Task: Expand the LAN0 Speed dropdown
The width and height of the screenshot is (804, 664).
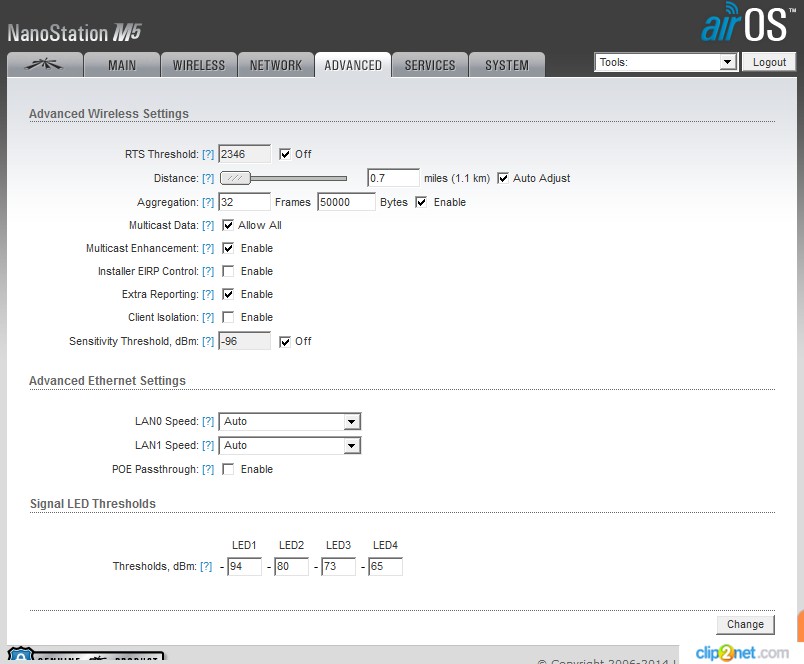Action: click(x=290, y=421)
